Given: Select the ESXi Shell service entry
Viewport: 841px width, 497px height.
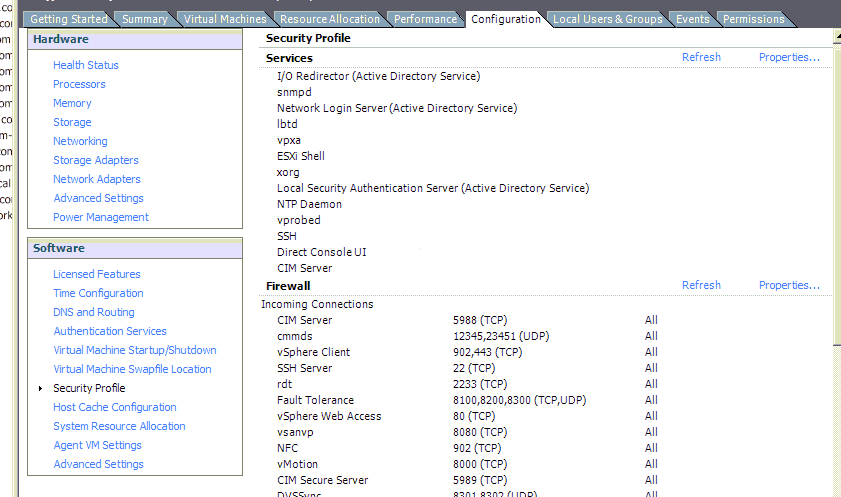Looking at the screenshot, I should click(x=300, y=156).
